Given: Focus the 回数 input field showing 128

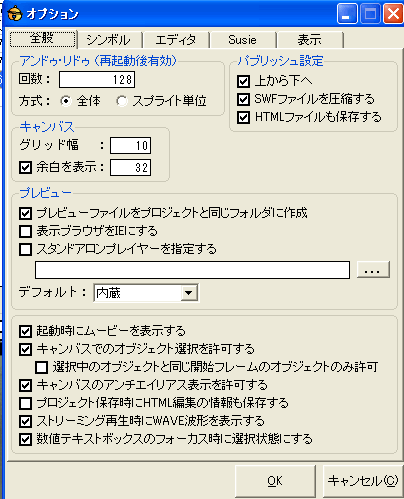Looking at the screenshot, I should point(97,79).
